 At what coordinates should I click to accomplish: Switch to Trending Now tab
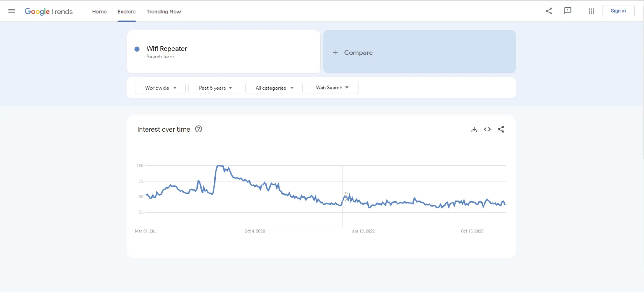[x=164, y=12]
